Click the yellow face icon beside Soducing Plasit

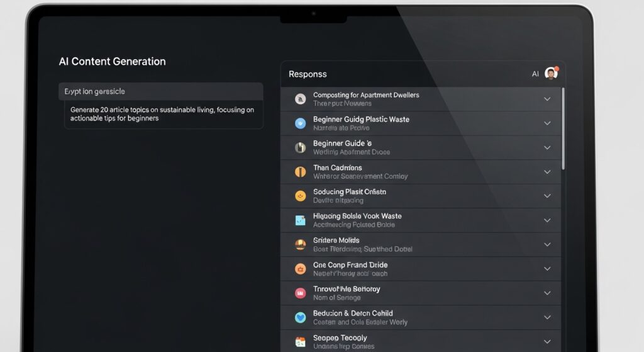click(x=301, y=196)
